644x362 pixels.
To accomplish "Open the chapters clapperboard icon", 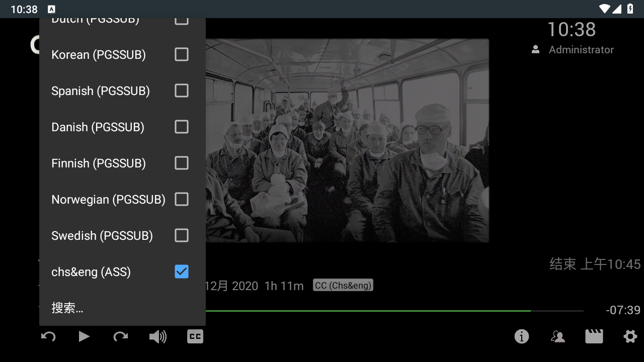I will (x=594, y=336).
